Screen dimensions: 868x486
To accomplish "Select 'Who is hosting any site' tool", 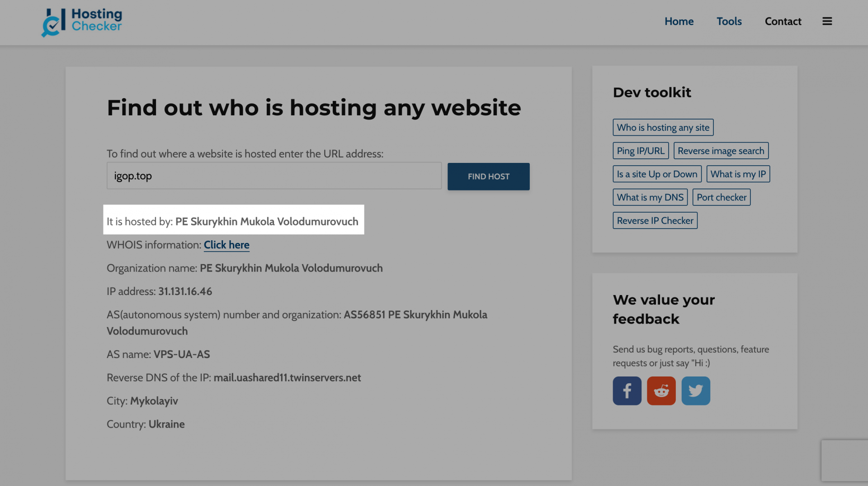I will [x=663, y=128].
